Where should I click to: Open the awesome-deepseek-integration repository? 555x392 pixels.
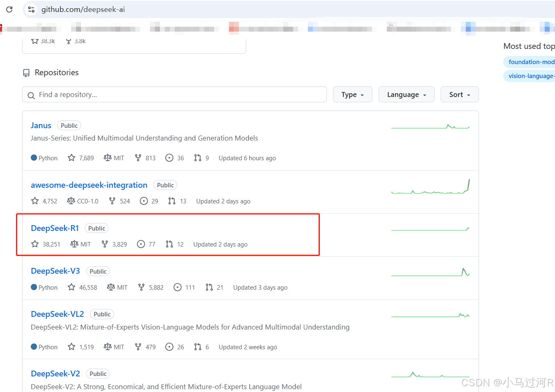tap(89, 185)
